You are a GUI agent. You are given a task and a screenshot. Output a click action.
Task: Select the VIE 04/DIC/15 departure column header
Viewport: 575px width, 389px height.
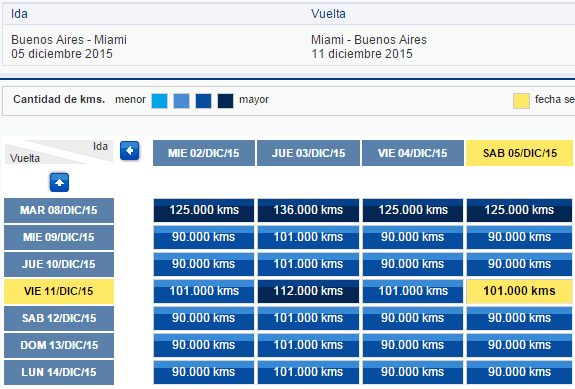pyautogui.click(x=413, y=153)
